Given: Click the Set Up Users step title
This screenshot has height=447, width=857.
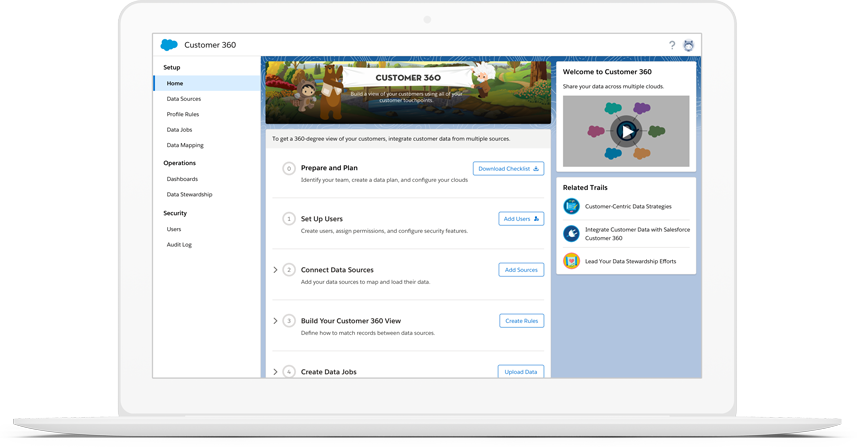Looking at the screenshot, I should (x=321, y=219).
